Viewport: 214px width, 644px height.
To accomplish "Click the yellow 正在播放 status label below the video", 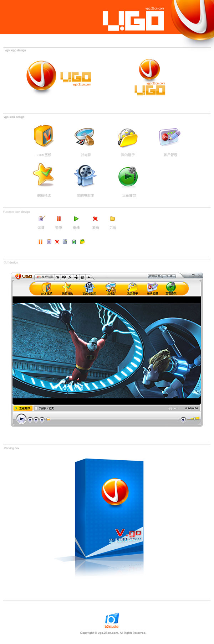I will click(23, 408).
